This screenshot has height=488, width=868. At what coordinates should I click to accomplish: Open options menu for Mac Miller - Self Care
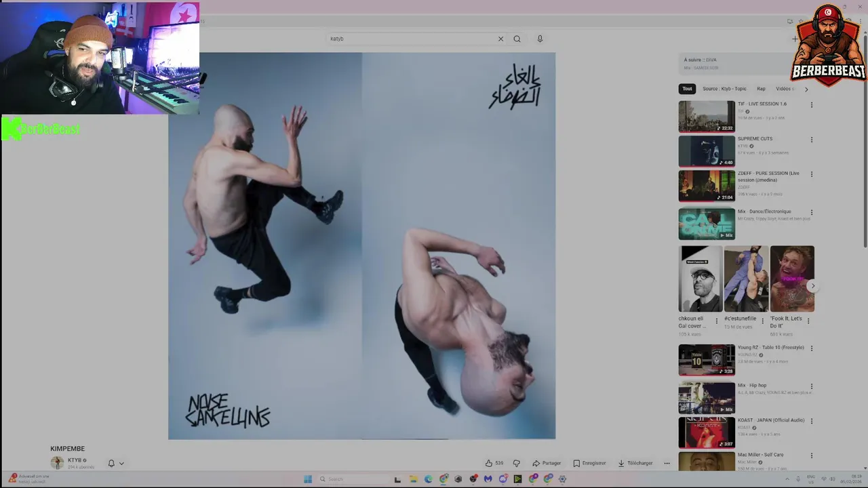pyautogui.click(x=811, y=455)
